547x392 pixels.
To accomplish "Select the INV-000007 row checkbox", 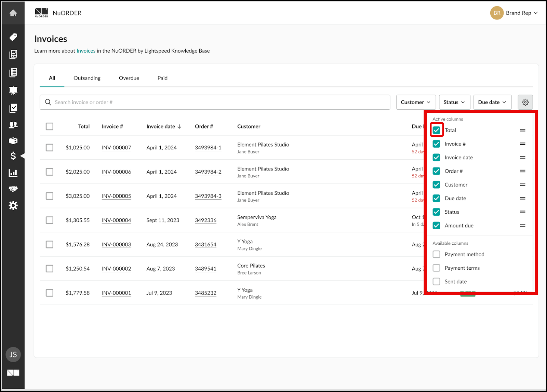I will tap(50, 148).
